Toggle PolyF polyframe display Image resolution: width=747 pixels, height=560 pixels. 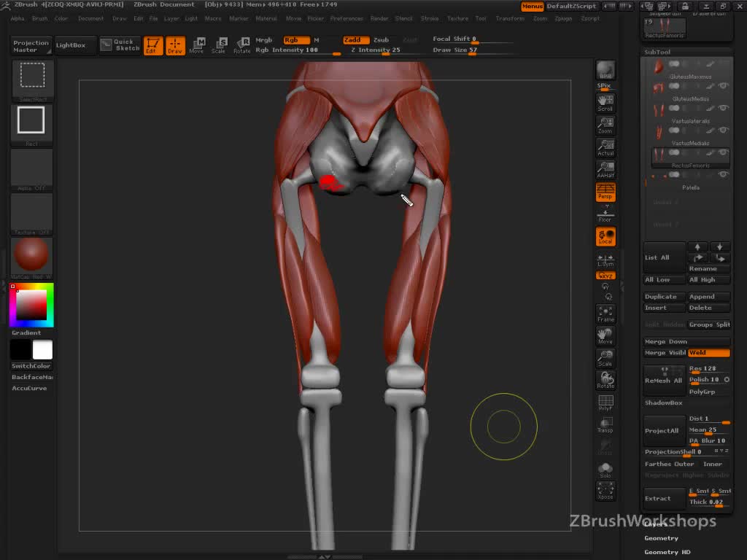click(605, 402)
